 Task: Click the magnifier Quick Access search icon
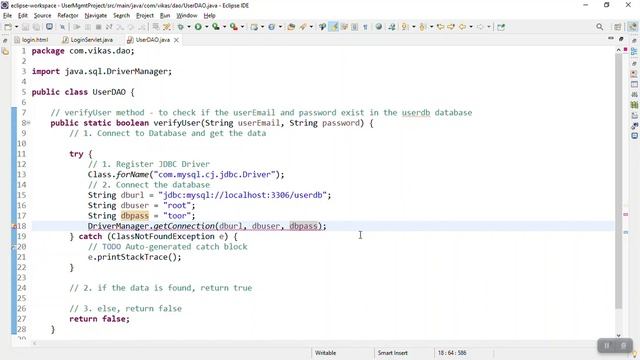pyautogui.click(x=599, y=27)
